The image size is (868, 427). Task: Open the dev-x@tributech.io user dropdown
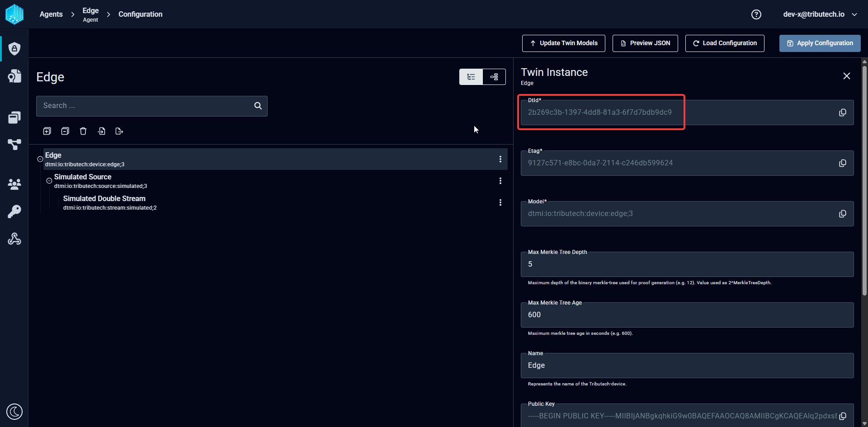point(820,14)
